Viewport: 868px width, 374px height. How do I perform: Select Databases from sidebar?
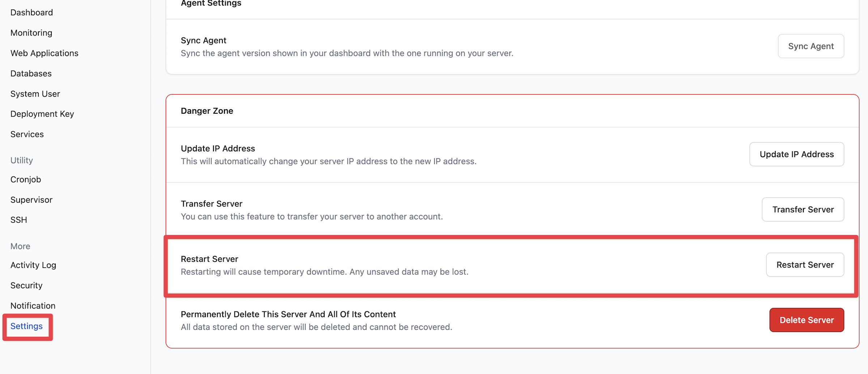click(31, 73)
